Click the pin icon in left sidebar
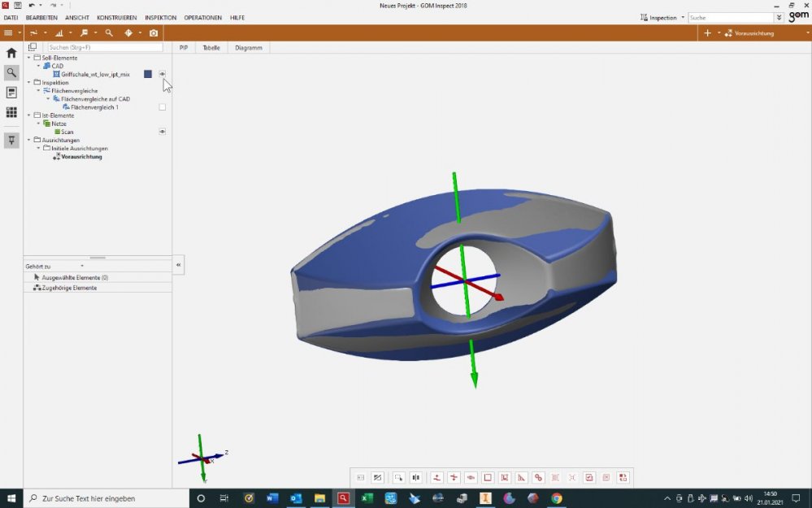This screenshot has width=812, height=508. pyautogui.click(x=11, y=141)
